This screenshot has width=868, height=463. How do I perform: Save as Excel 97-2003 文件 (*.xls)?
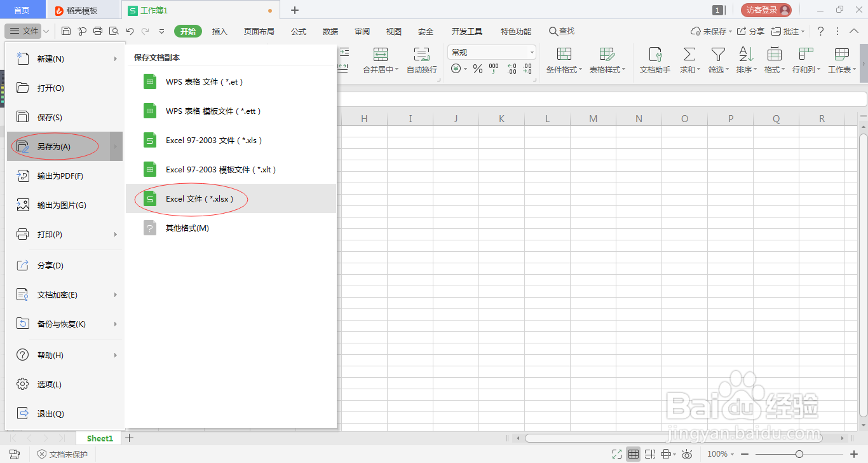tap(231, 141)
